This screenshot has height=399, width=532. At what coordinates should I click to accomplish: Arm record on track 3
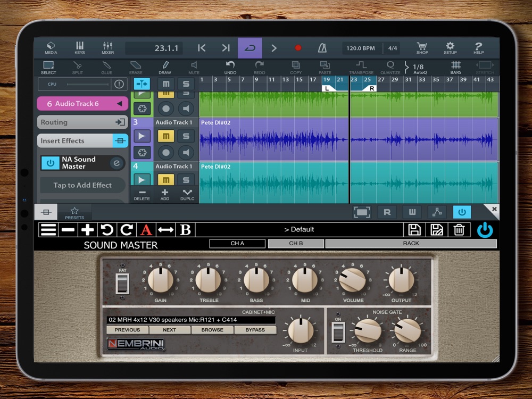(166, 153)
